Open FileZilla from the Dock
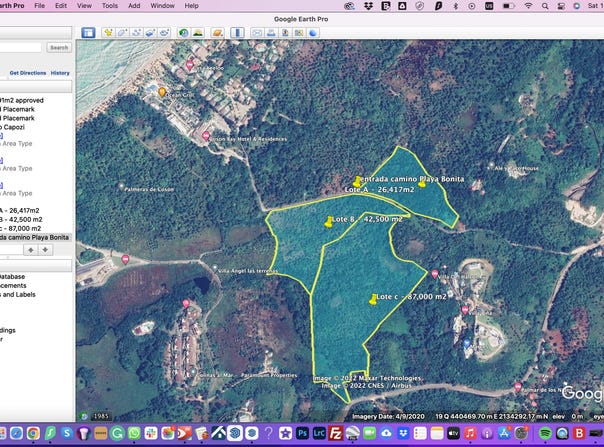The width and height of the screenshot is (604, 447). [x=336, y=434]
